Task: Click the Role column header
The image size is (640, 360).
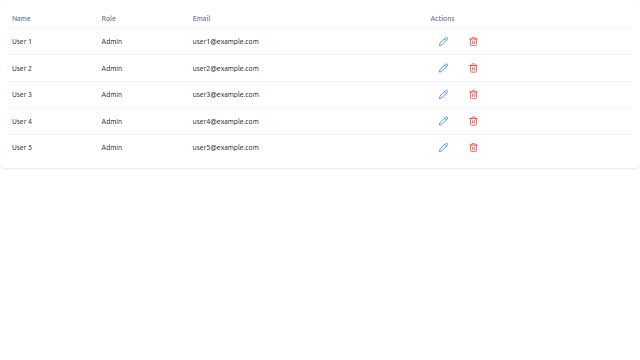Action: (109, 18)
